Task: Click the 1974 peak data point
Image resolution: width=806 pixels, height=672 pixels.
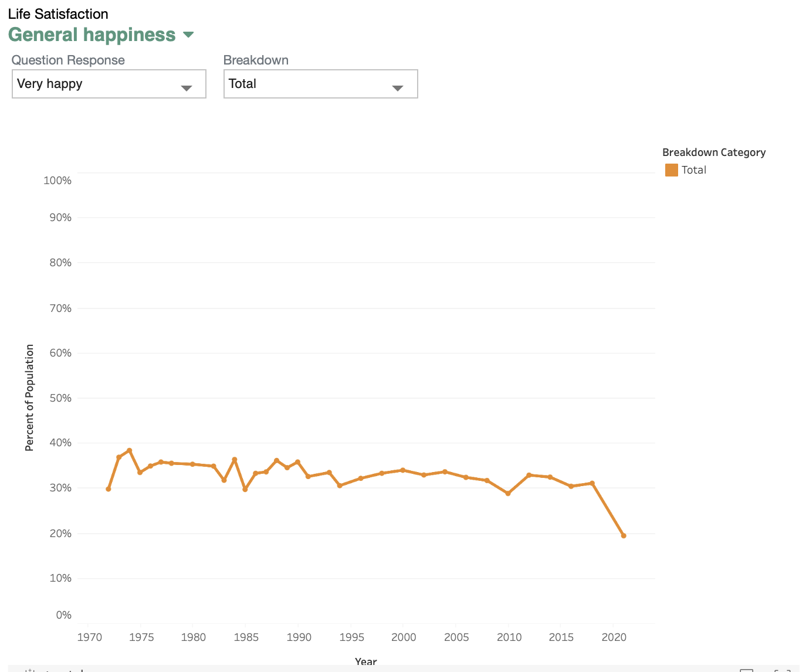Action: pyautogui.click(x=130, y=450)
